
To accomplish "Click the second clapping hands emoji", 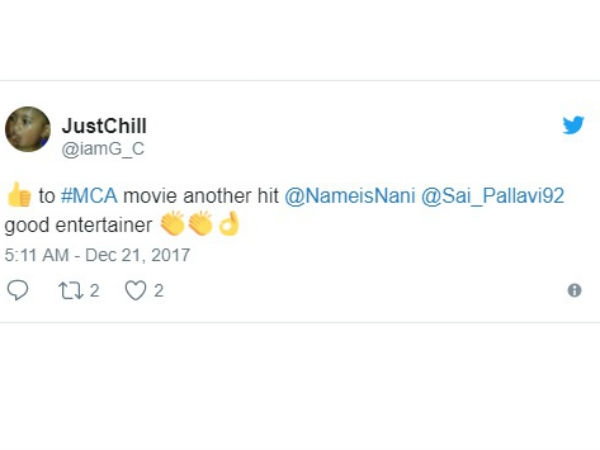I will (200, 225).
